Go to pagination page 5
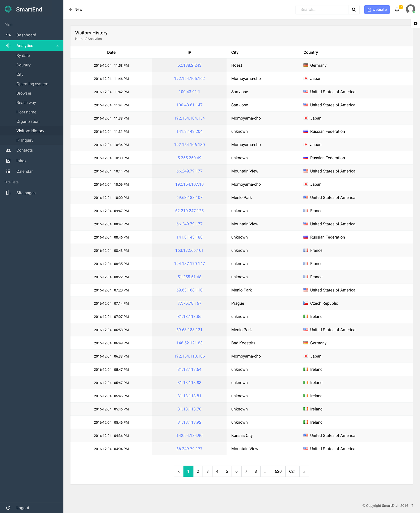 [x=227, y=471]
